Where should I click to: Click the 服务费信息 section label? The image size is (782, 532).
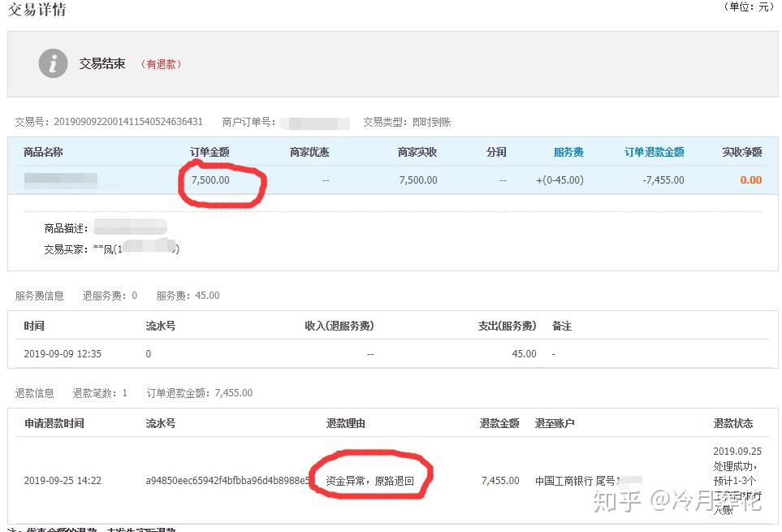[40, 296]
